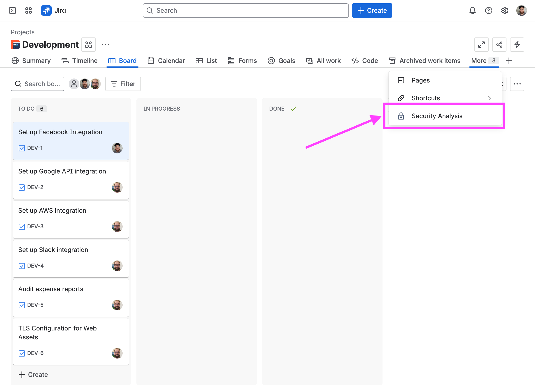Select Security Analysis menu item
Viewport: 535px width, 392px height.
click(437, 116)
